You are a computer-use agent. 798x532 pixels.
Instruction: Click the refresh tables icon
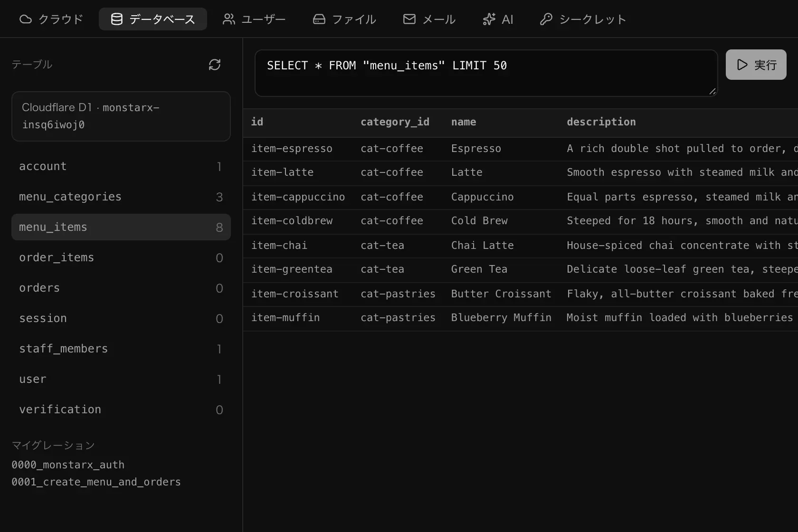tap(215, 65)
